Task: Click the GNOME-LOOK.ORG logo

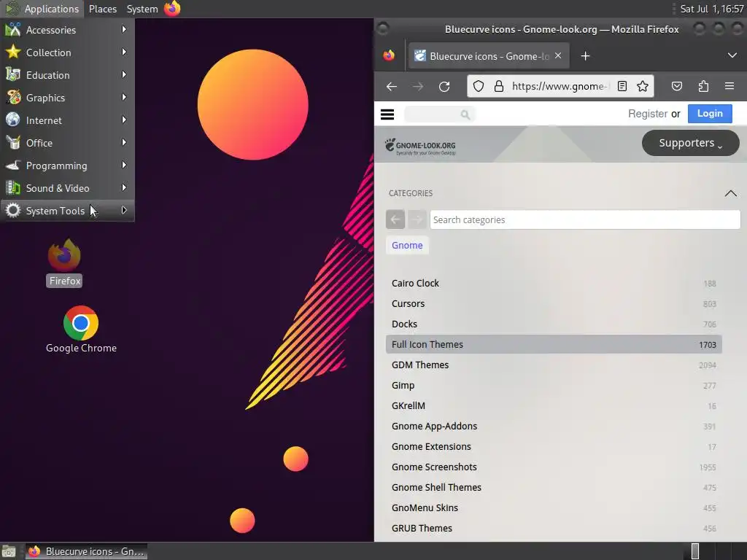Action: tap(421, 146)
